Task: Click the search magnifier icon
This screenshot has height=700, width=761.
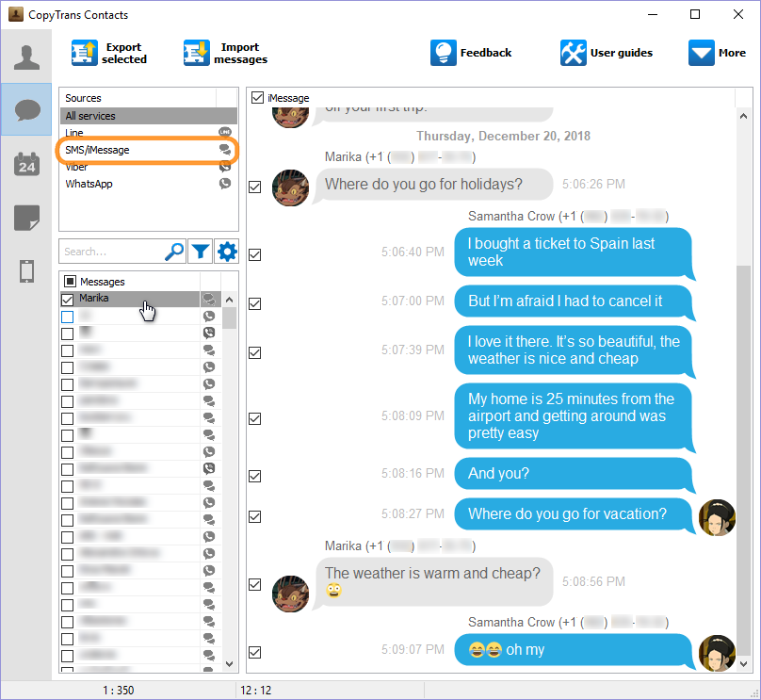Action: coord(174,252)
